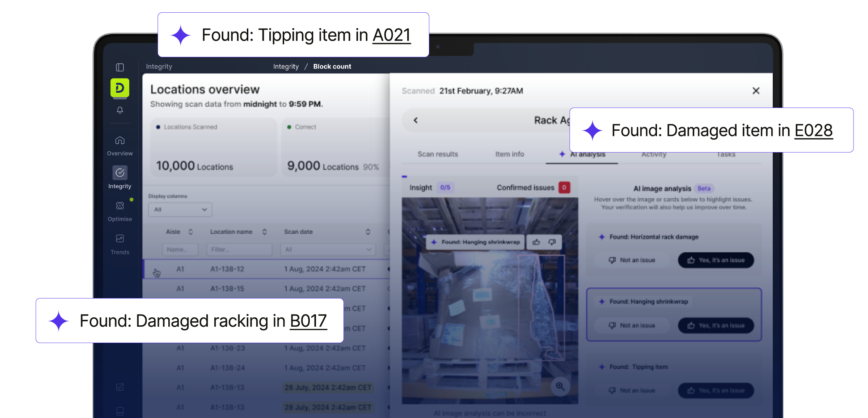Switch to the Scan results tab

pyautogui.click(x=438, y=154)
